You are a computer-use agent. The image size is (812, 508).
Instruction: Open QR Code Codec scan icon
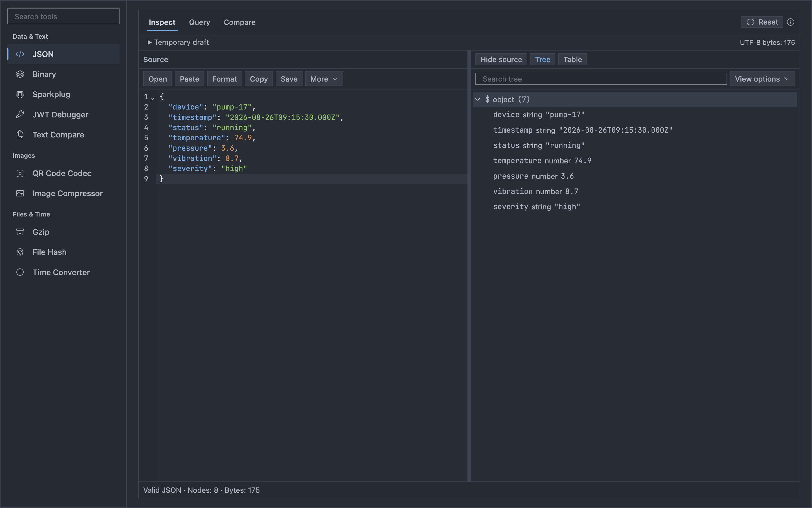(20, 173)
